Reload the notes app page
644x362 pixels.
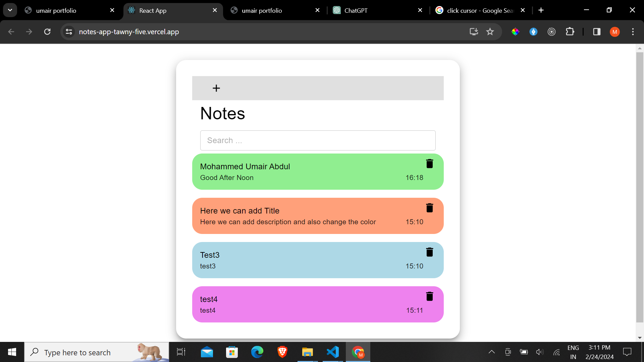[47, 32]
